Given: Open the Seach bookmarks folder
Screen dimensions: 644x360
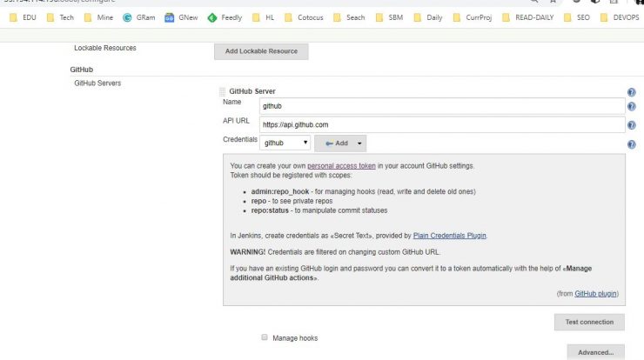Looking at the screenshot, I should [x=349, y=17].
